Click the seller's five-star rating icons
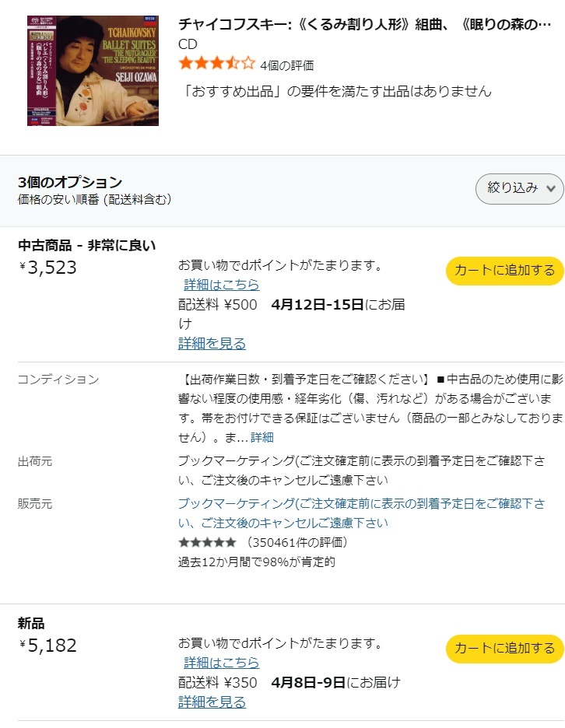 pos(207,542)
